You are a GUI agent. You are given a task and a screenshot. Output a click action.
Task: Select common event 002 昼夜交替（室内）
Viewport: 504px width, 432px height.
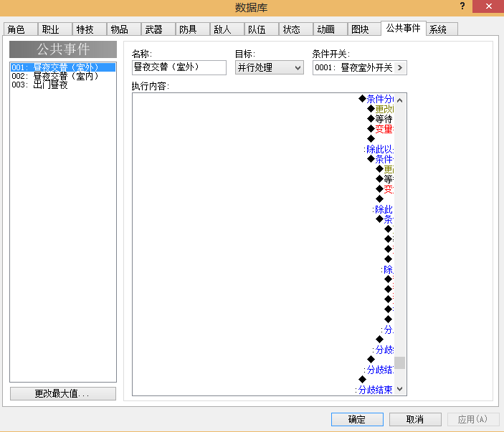tap(63, 76)
